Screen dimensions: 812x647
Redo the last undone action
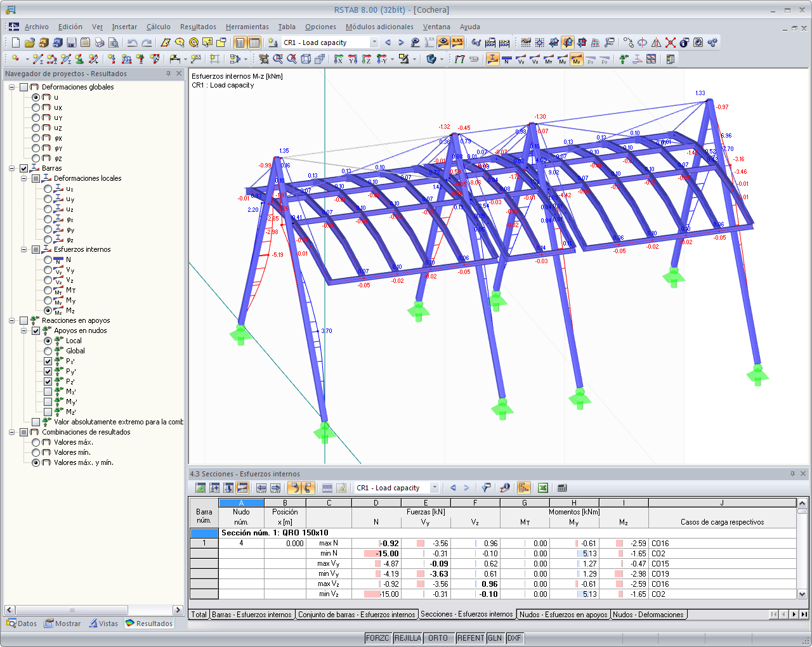tap(147, 42)
